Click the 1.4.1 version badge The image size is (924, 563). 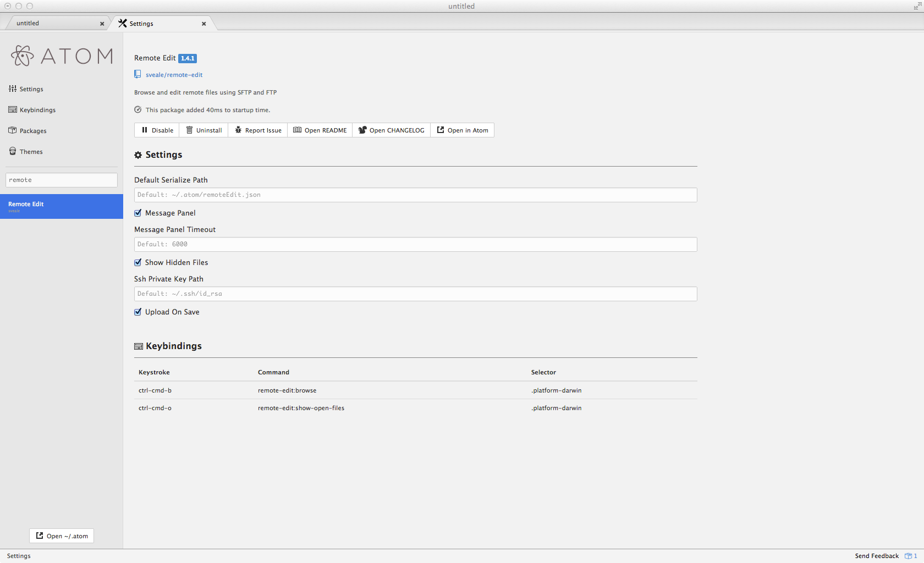(x=188, y=58)
